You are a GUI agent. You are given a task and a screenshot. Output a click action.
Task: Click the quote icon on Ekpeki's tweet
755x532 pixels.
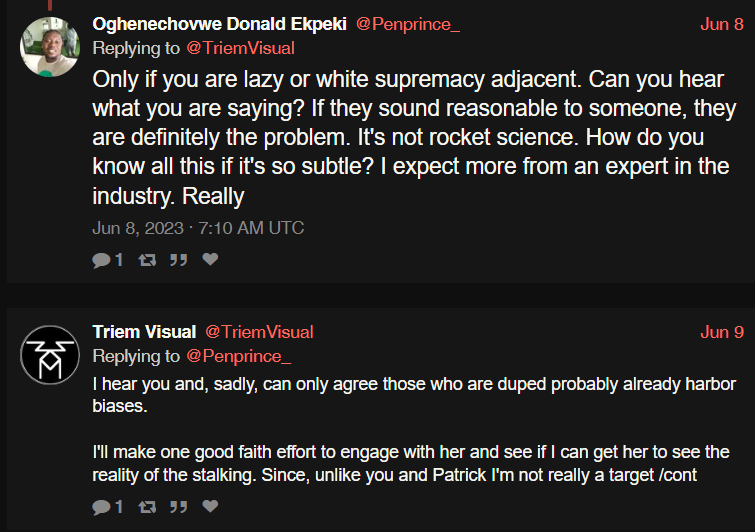(x=178, y=260)
